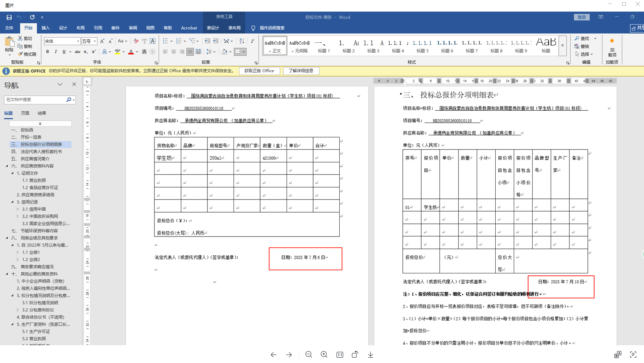Viewport: 644px width, 363px height.
Task: Apply subscript formatting
Action: click(86, 52)
